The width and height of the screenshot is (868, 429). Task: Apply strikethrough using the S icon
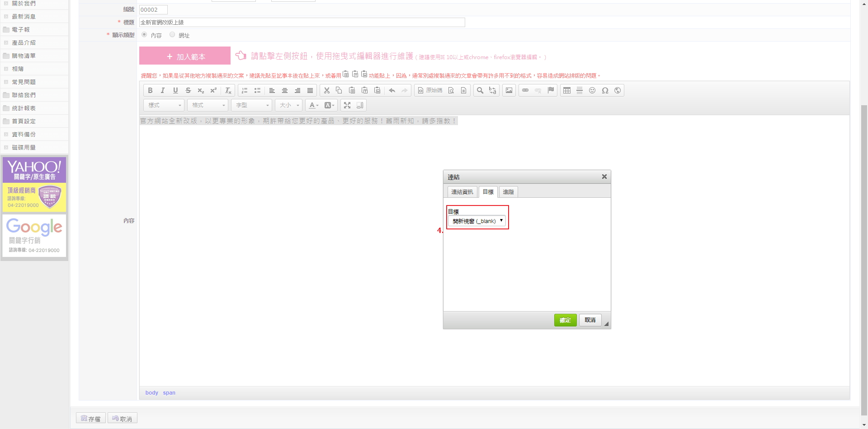(x=188, y=91)
